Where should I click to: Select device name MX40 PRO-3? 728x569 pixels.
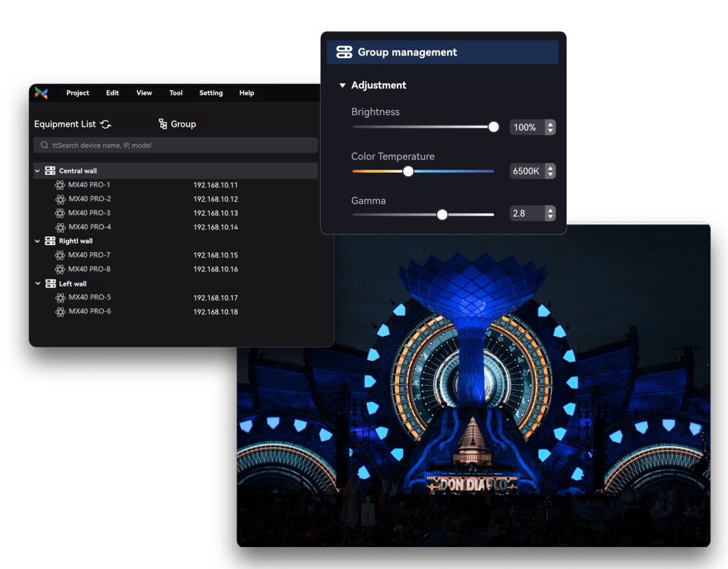(x=89, y=212)
